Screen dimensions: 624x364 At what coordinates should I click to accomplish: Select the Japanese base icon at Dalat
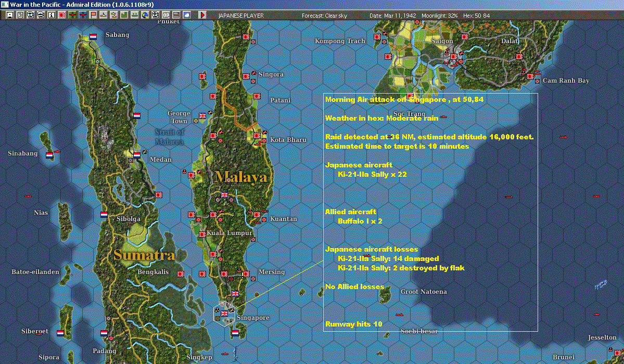tap(520, 57)
